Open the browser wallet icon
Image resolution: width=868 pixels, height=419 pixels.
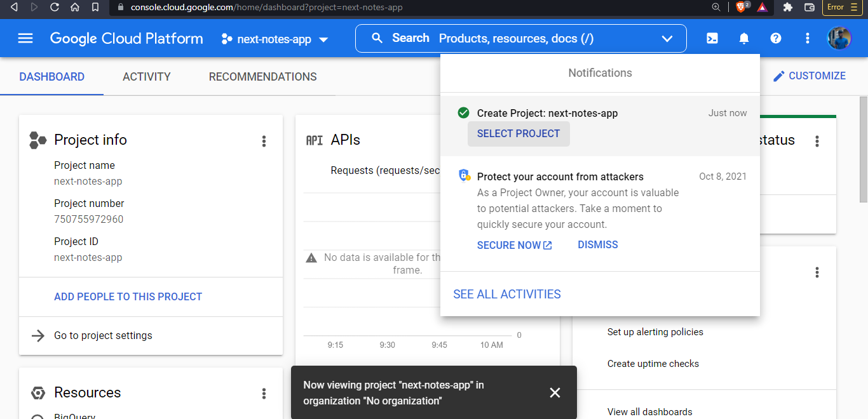tap(809, 7)
